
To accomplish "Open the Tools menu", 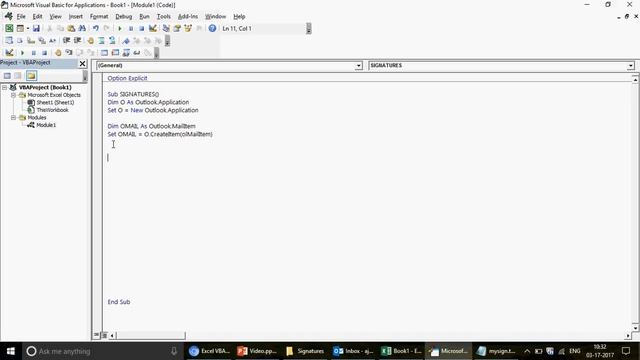I will [164, 16].
